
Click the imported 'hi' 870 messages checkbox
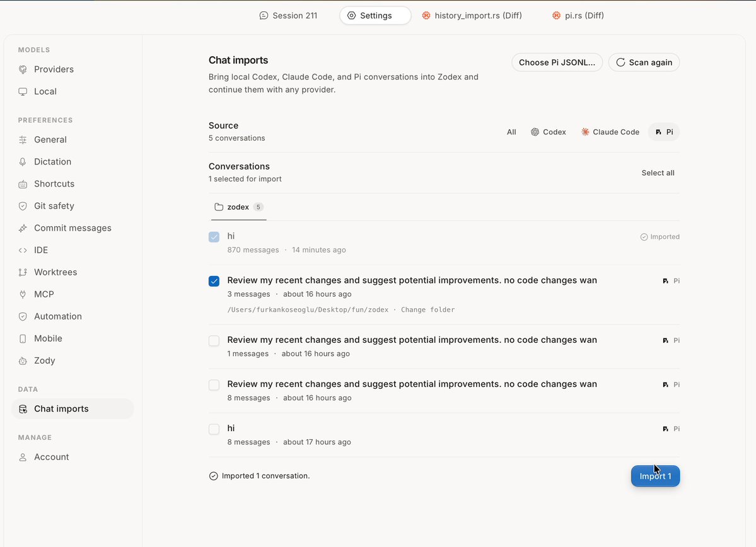point(214,236)
